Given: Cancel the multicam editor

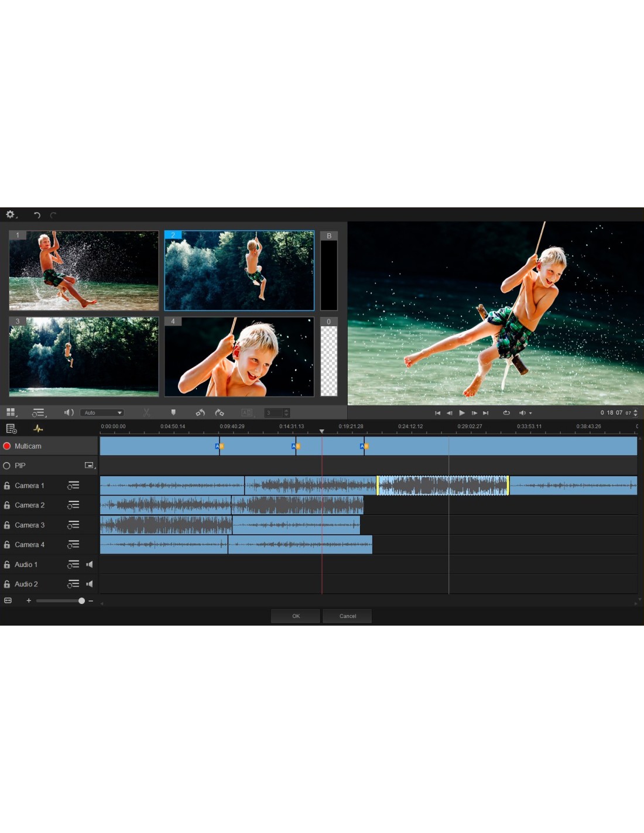Looking at the screenshot, I should click(347, 616).
